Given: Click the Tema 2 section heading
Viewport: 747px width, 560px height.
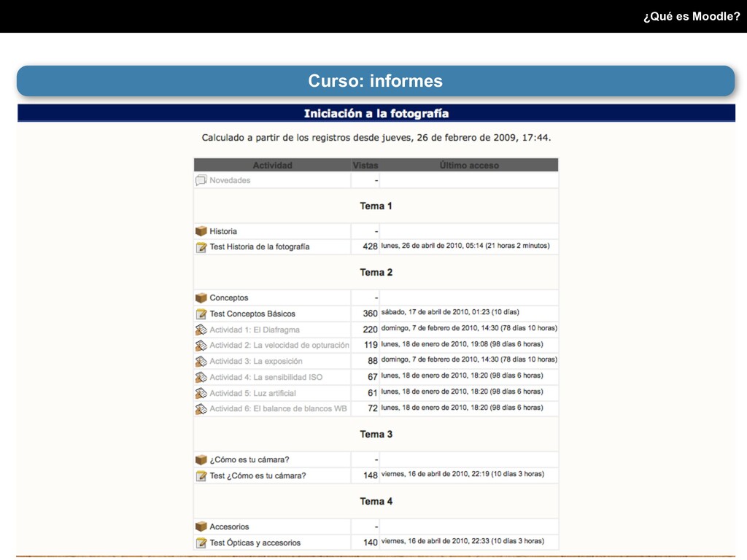Looking at the screenshot, I should click(376, 273).
